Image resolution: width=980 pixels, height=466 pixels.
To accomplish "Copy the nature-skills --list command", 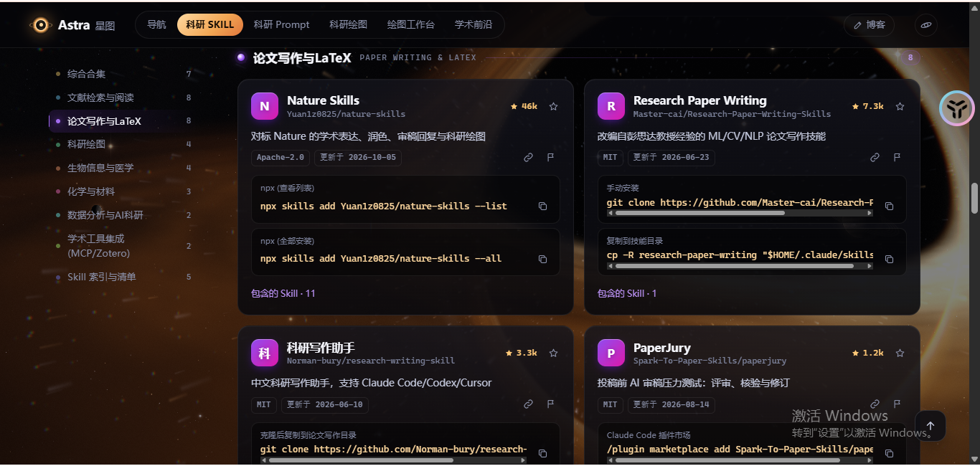I will coord(542,206).
